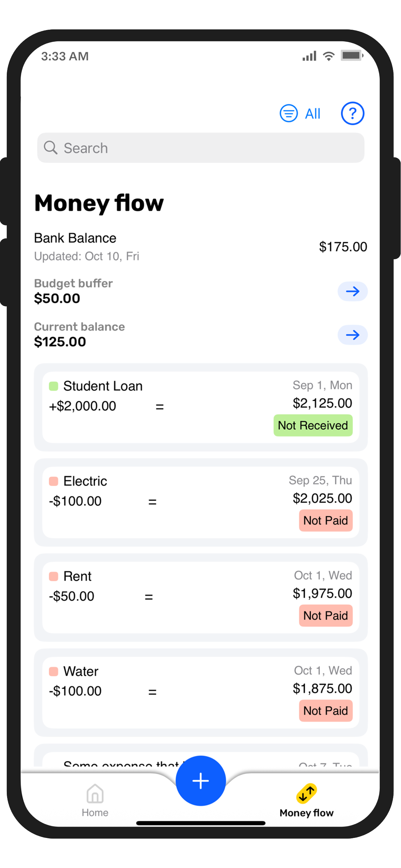Switch to the Money flow tab

[x=306, y=800]
